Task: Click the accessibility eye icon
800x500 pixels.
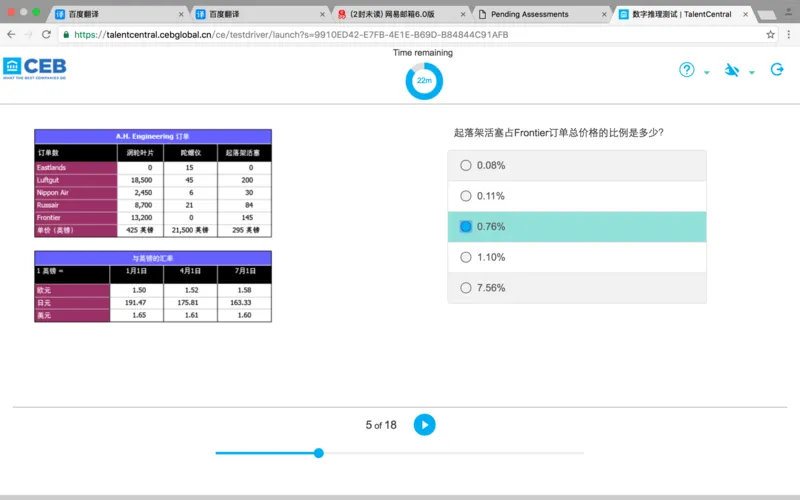Action: point(732,70)
